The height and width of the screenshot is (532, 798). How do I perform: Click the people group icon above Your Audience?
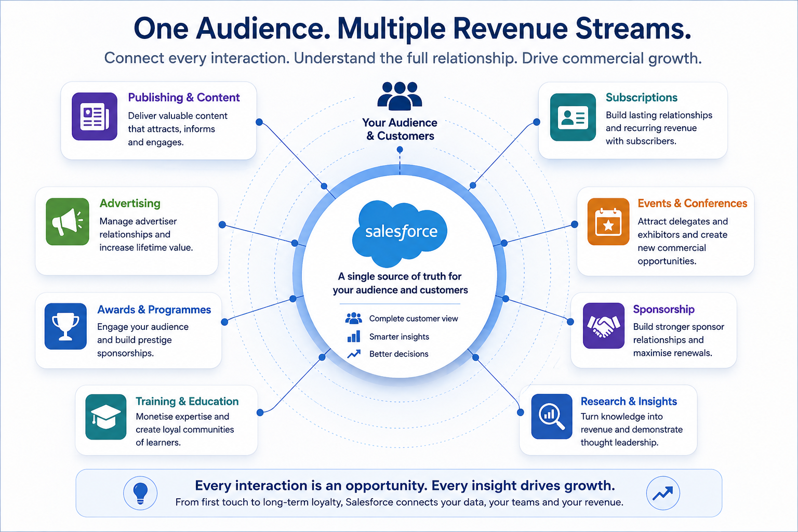click(x=400, y=96)
